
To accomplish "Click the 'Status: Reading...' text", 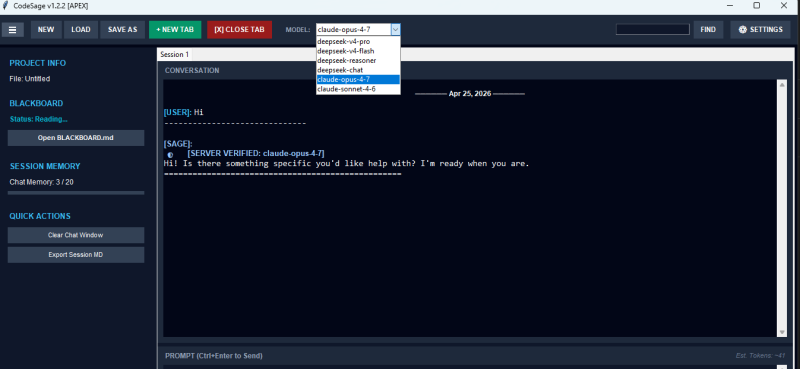I will tap(39, 119).
